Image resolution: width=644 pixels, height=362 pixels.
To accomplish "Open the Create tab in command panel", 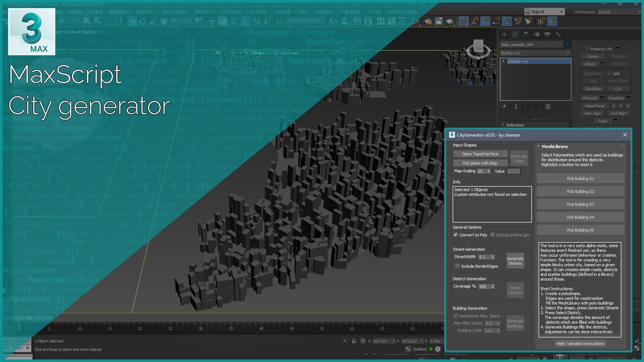I will pos(504,35).
